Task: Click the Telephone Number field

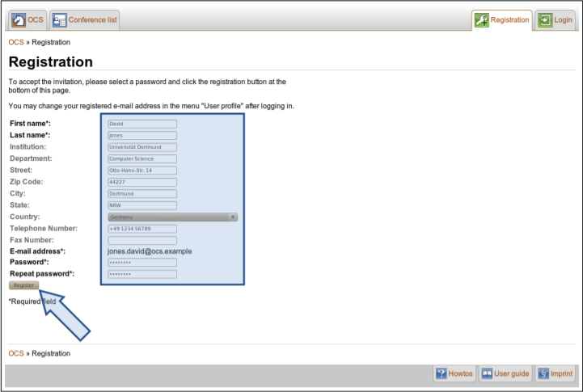Action: point(142,229)
